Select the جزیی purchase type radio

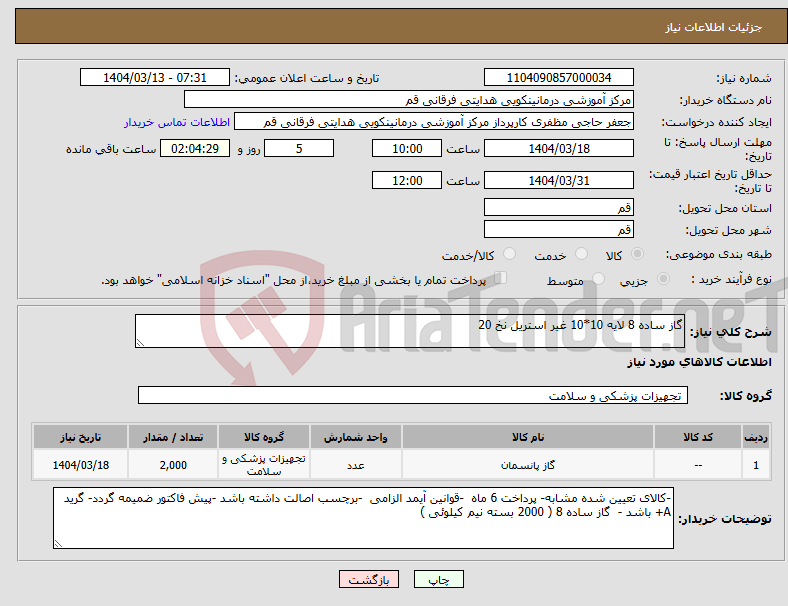click(663, 278)
